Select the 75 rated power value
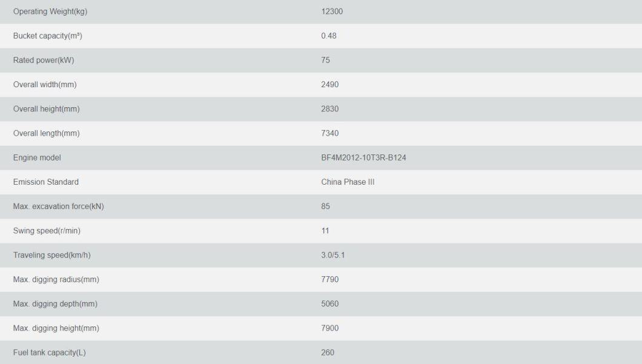The width and height of the screenshot is (642, 364). tap(325, 60)
